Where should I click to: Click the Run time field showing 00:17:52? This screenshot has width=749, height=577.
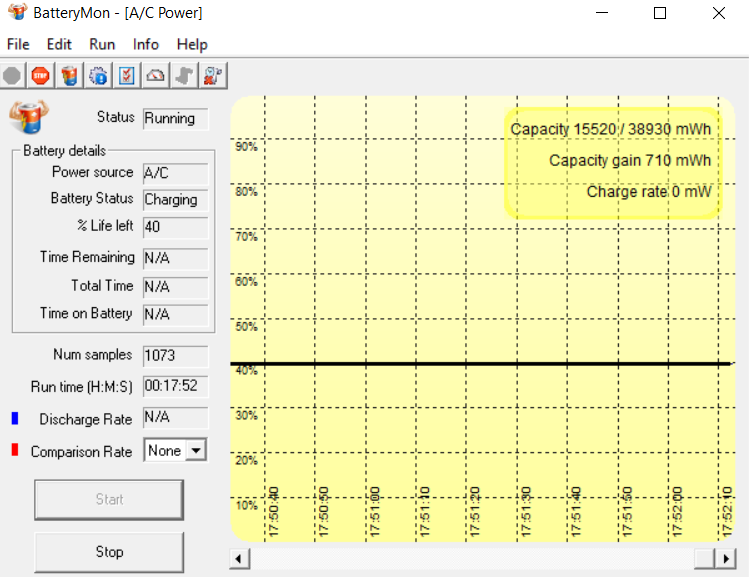[x=176, y=386]
